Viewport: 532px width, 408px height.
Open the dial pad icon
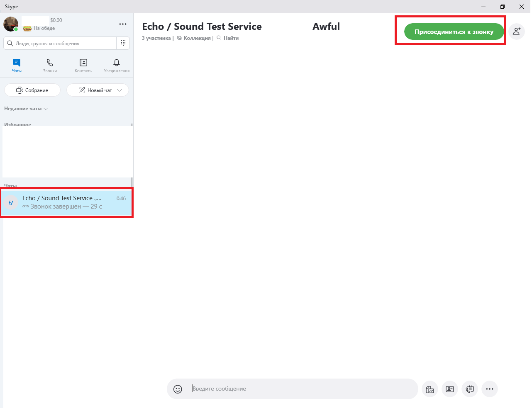pos(123,43)
